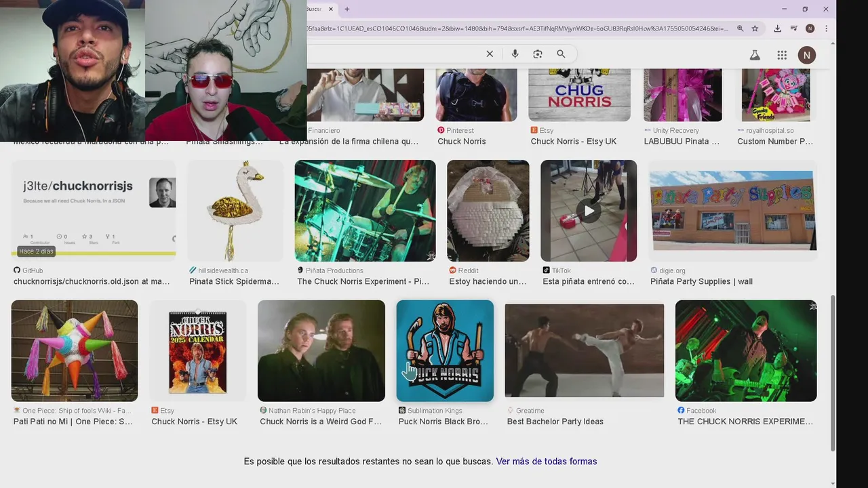Viewport: 868px width, 488px height.
Task: Close the Buscar tab
Action: [x=331, y=9]
